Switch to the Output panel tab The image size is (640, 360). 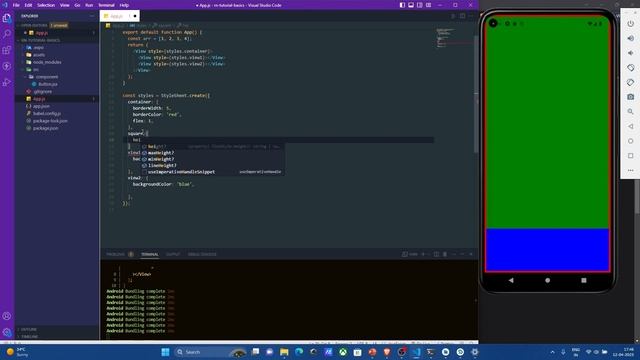point(173,254)
